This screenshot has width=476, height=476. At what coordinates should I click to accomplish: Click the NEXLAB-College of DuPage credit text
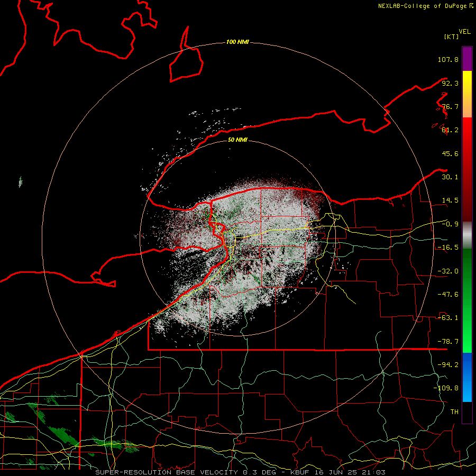click(x=425, y=6)
